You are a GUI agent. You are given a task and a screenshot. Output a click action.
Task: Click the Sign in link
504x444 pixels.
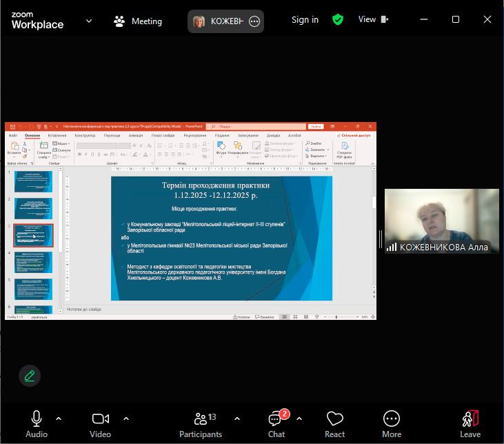(x=305, y=20)
